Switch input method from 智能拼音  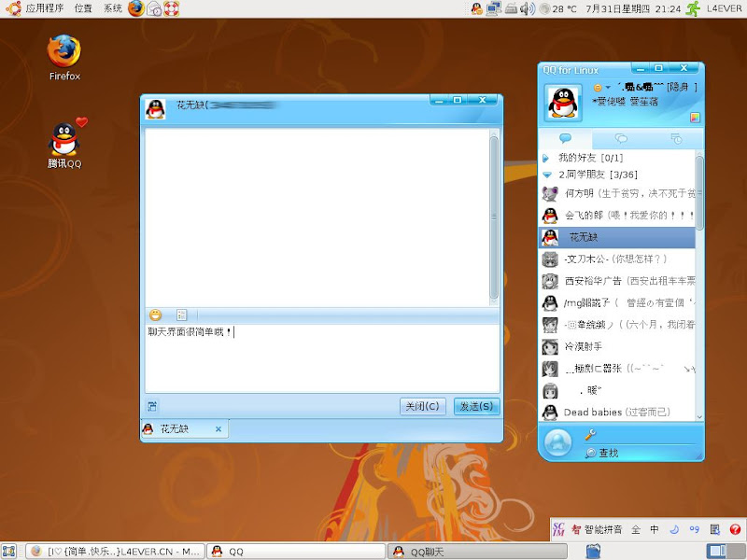click(597, 529)
